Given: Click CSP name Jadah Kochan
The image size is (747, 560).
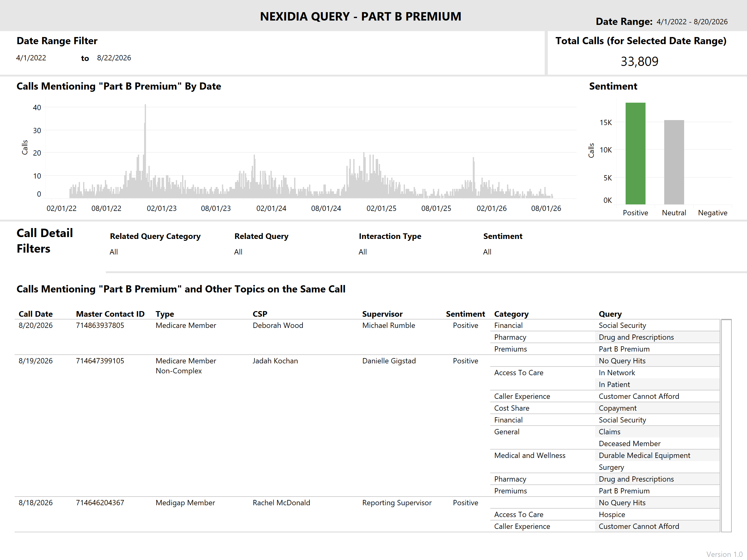Looking at the screenshot, I should point(275,361).
